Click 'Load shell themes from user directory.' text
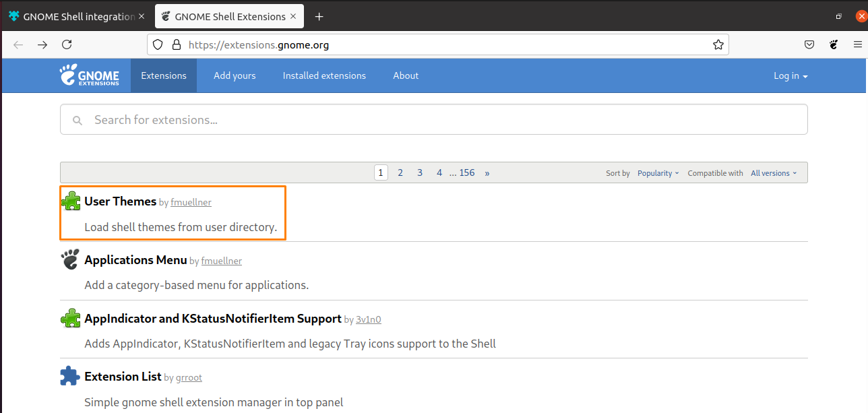 [x=181, y=227]
